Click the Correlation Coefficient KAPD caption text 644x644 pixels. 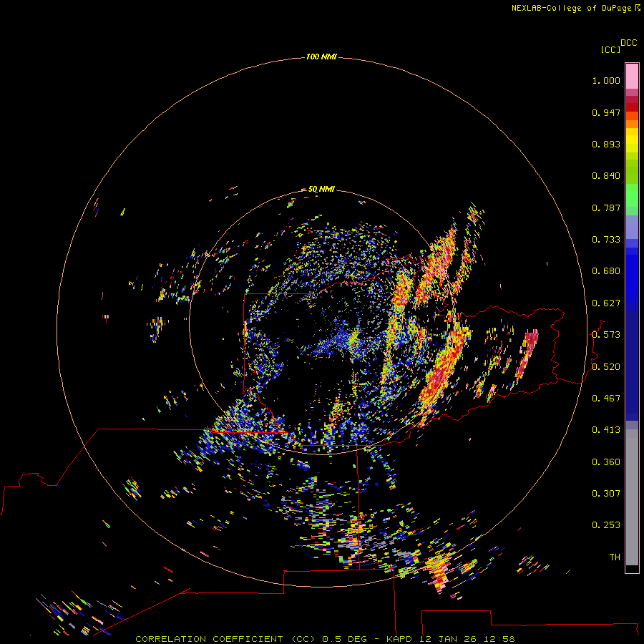(325, 639)
